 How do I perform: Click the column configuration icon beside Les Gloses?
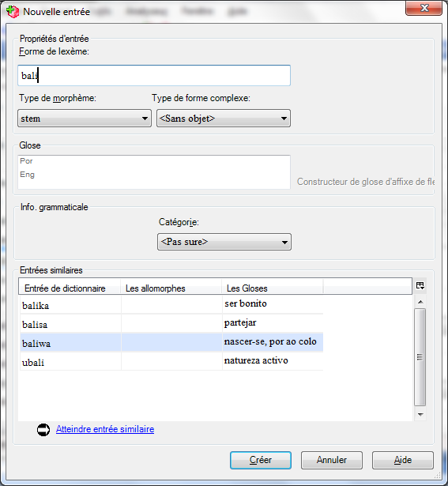tap(420, 285)
